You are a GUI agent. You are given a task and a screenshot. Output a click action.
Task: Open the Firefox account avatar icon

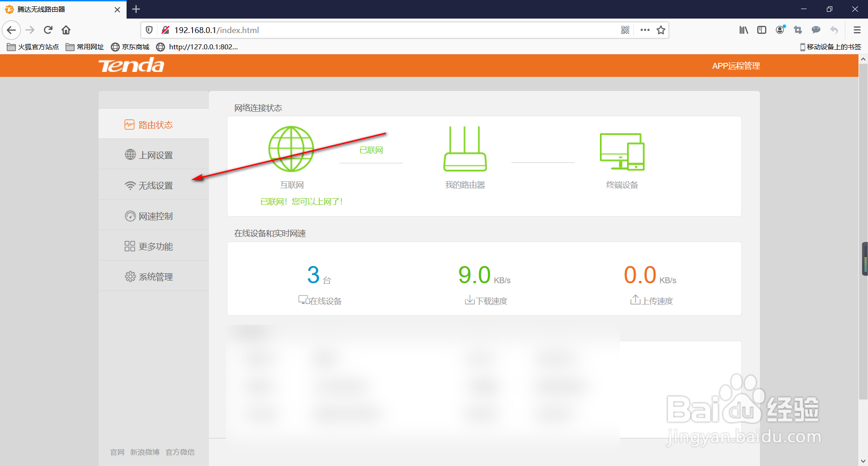pos(780,30)
